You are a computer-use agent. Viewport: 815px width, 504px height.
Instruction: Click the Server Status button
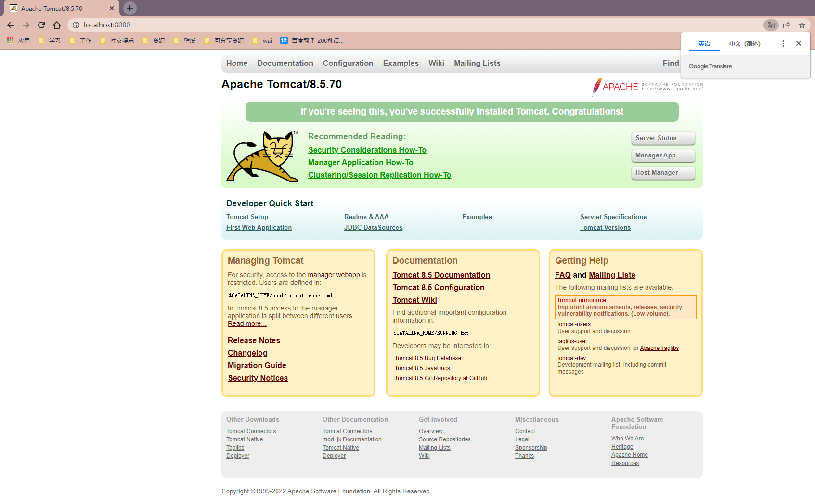coord(663,138)
